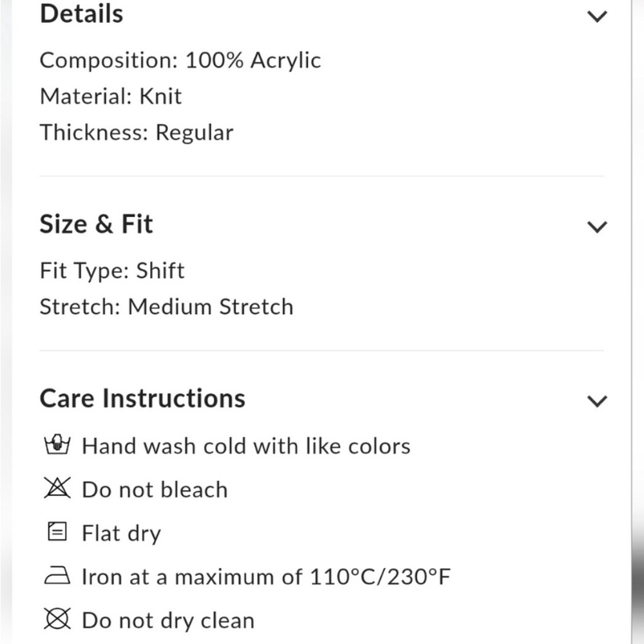Click the Material: Knit line

coord(111,97)
